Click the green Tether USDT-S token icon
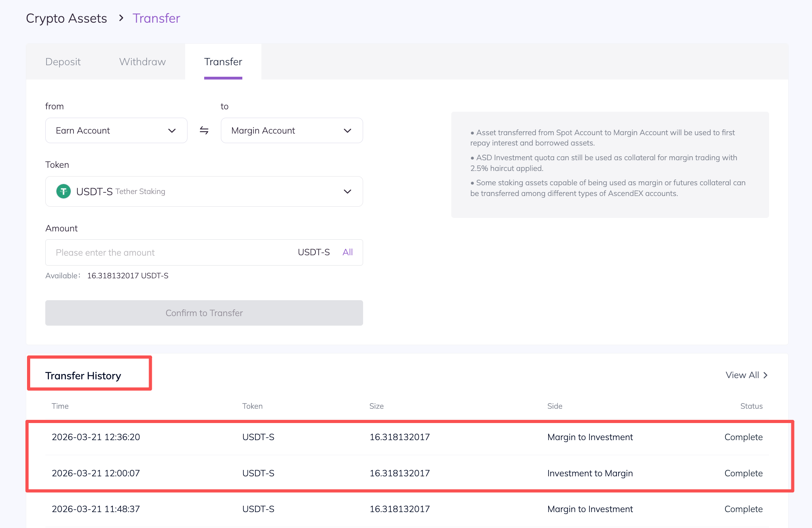 click(64, 192)
